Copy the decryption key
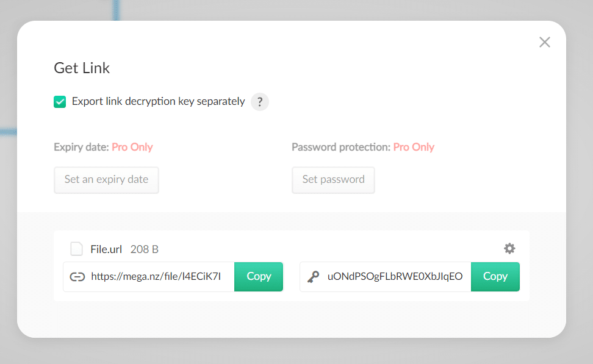The height and width of the screenshot is (364, 593). point(495,277)
